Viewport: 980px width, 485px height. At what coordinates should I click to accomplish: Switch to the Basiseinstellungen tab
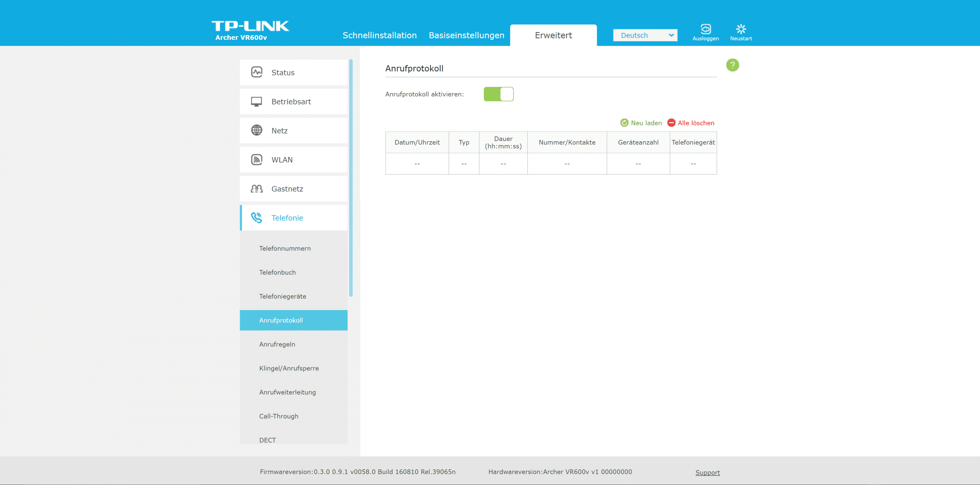[466, 35]
